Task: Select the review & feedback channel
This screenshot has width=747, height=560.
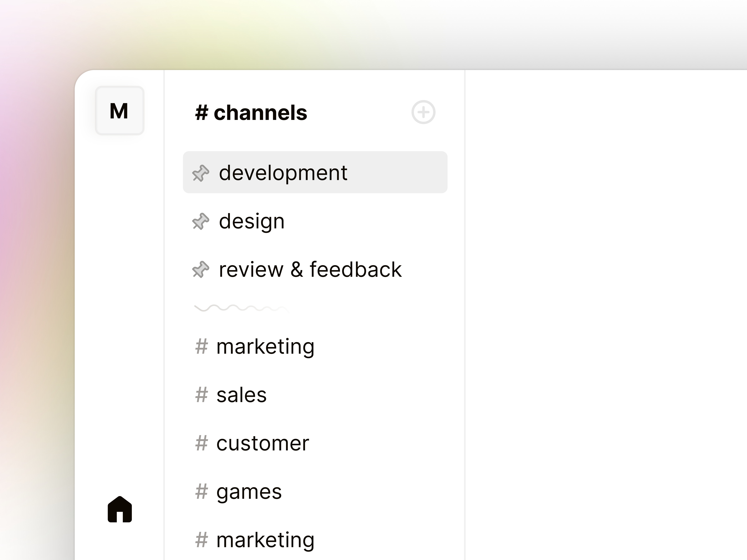Action: click(310, 270)
